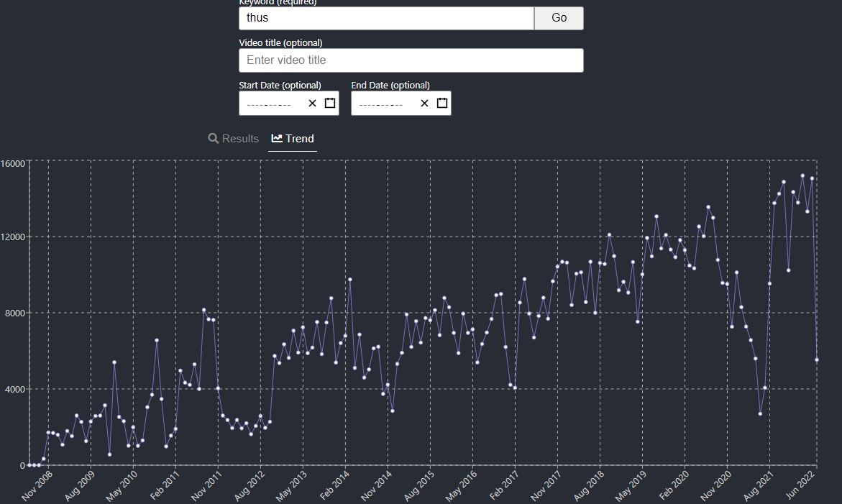The image size is (842, 504).
Task: Click the 8000 y-axis label
Action: click(15, 313)
